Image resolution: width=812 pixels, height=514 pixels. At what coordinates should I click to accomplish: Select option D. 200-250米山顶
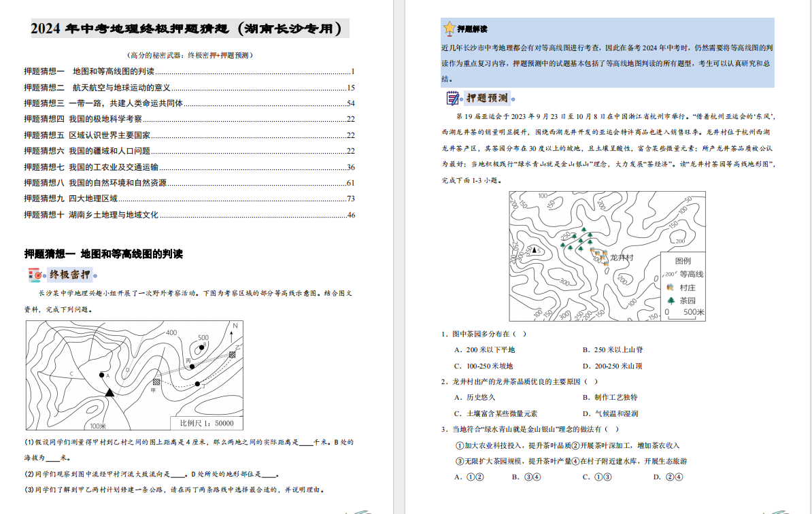pyautogui.click(x=612, y=366)
